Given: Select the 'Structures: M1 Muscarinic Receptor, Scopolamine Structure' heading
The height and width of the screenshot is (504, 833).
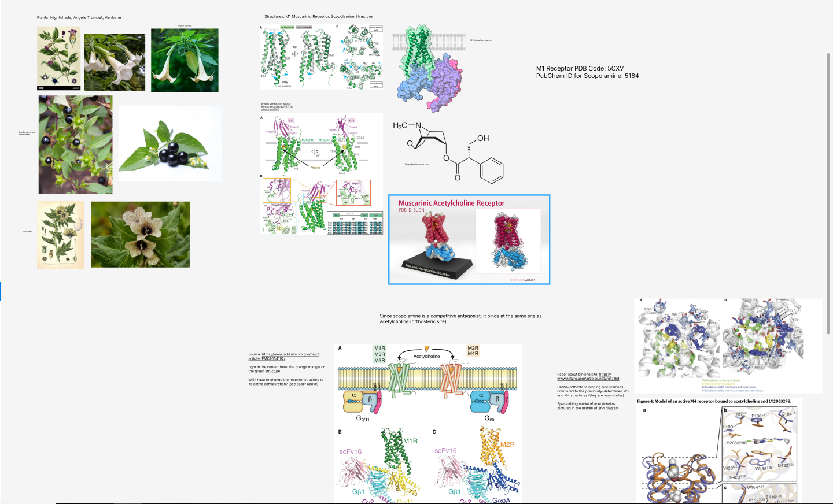Looking at the screenshot, I should (319, 17).
